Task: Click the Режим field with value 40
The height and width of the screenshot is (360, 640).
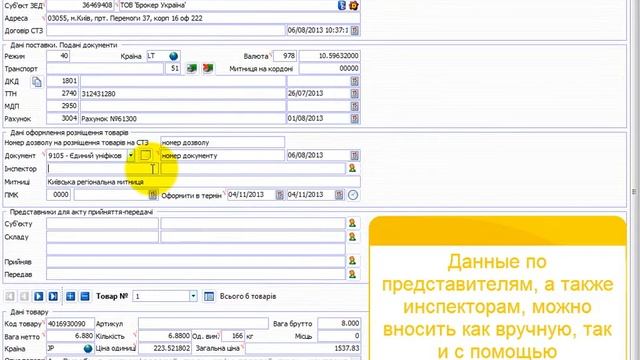Action: click(58, 56)
